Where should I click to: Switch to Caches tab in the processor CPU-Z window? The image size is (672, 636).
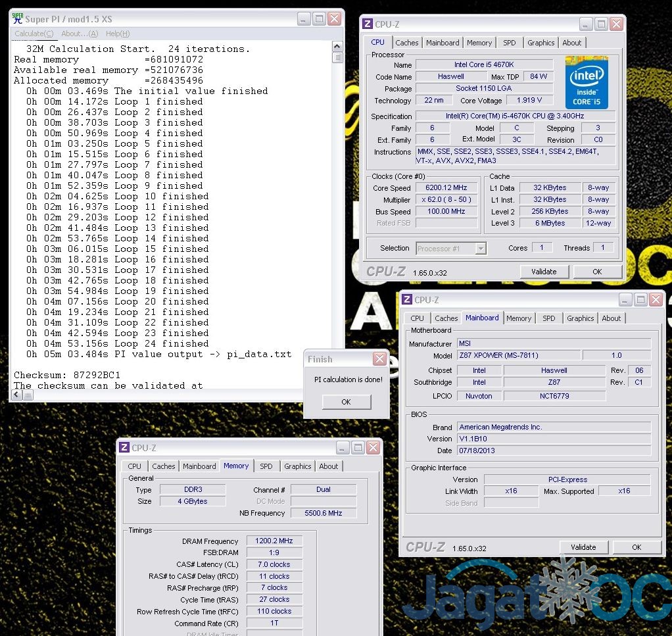click(406, 43)
